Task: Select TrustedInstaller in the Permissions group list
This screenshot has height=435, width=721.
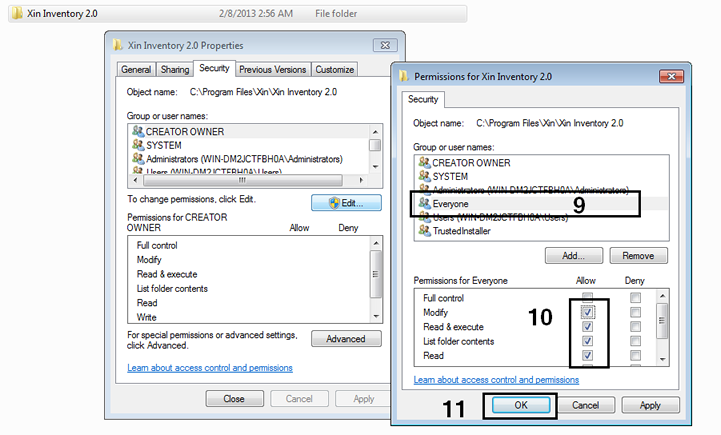Action: click(x=541, y=231)
